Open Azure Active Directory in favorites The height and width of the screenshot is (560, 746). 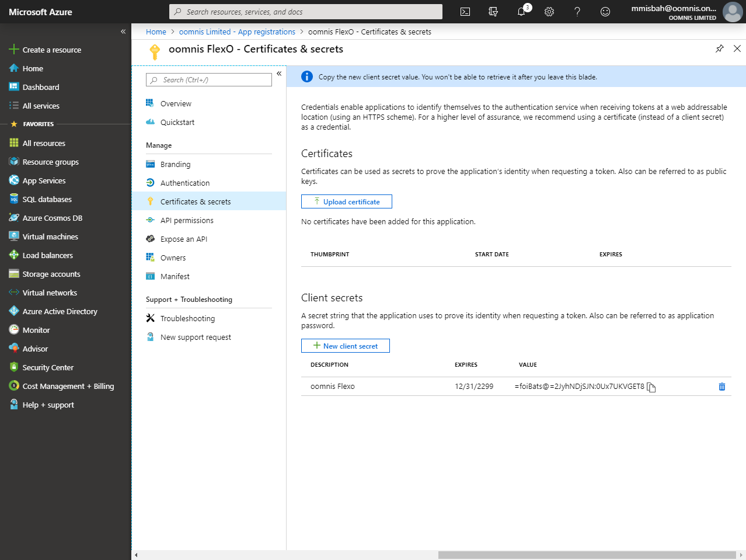point(60,311)
